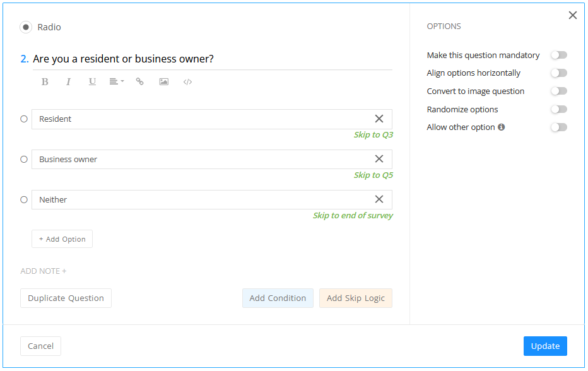
Task: Click the Radio question type label
Action: [x=49, y=27]
